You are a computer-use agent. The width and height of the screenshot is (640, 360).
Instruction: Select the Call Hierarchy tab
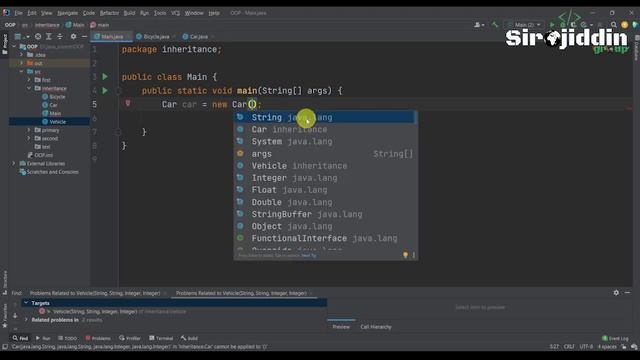point(376,327)
